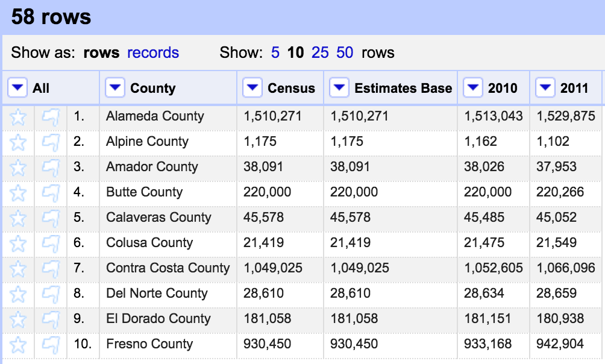The width and height of the screenshot is (605, 364).
Task: Open the 2011 column dropdown menu
Action: 545,88
